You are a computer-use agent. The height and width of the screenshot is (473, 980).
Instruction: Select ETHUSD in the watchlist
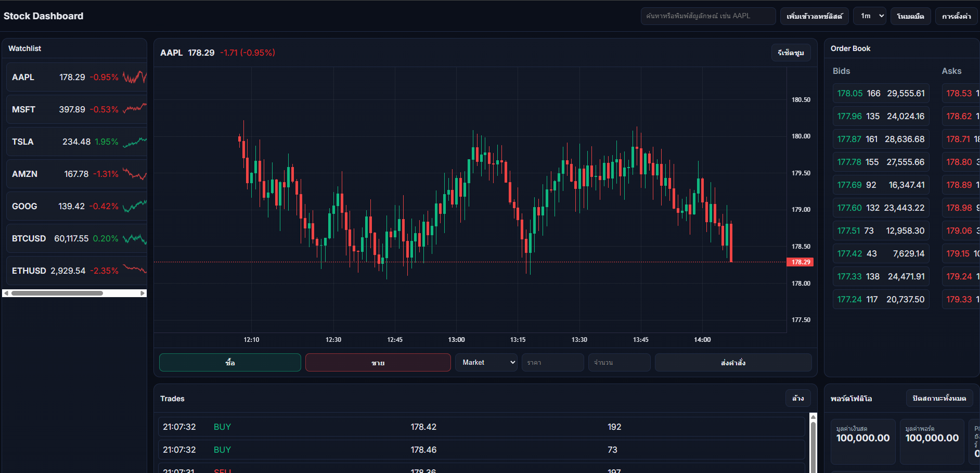(29, 271)
